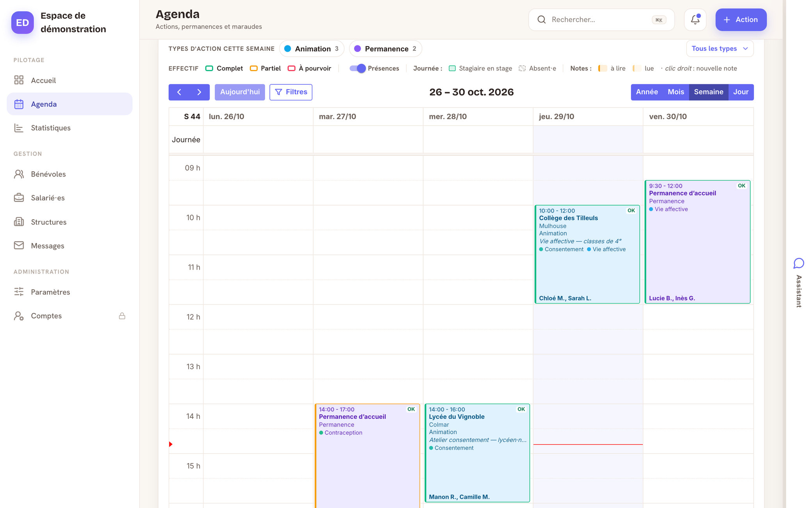812x508 pixels.
Task: Open the Assistant chat bubble icon
Action: [798, 263]
